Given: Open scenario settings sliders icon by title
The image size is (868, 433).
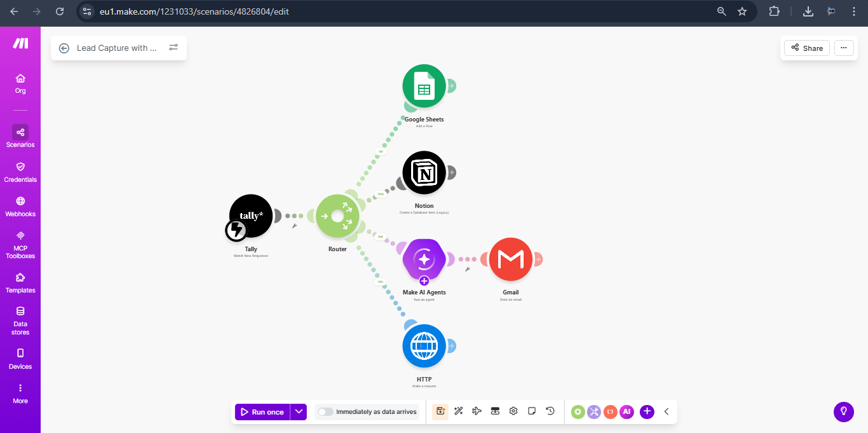Looking at the screenshot, I should click(173, 48).
